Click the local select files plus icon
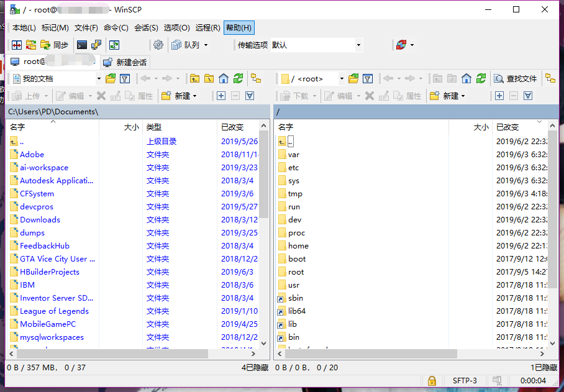 tap(221, 96)
